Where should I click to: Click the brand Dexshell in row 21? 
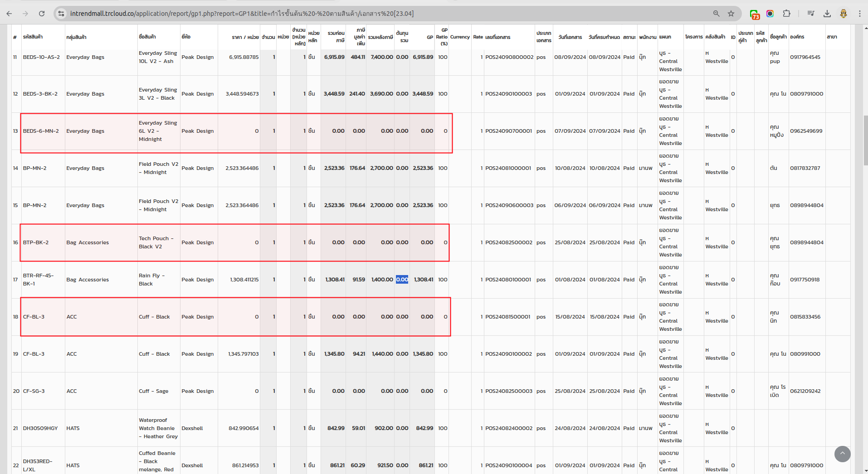pos(192,428)
